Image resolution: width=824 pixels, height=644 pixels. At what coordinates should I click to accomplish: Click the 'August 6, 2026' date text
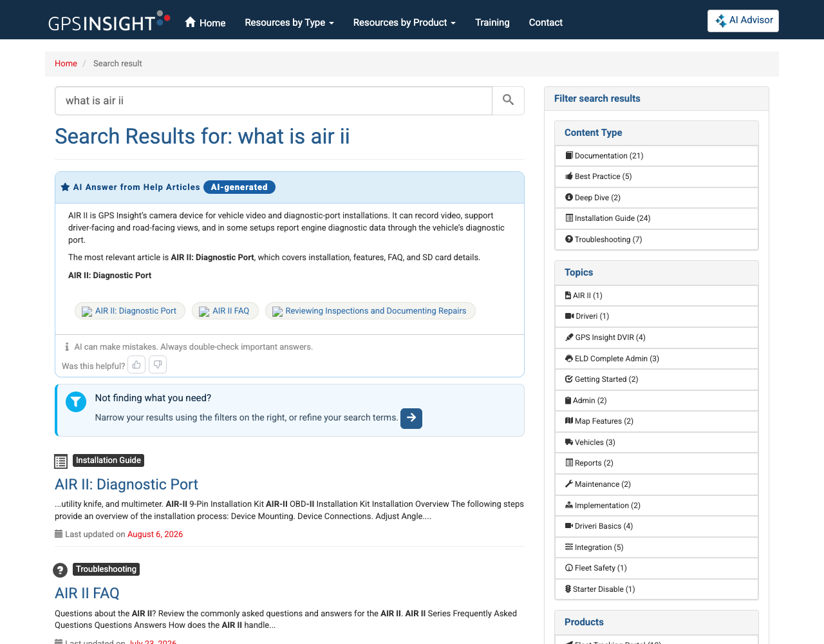155,535
